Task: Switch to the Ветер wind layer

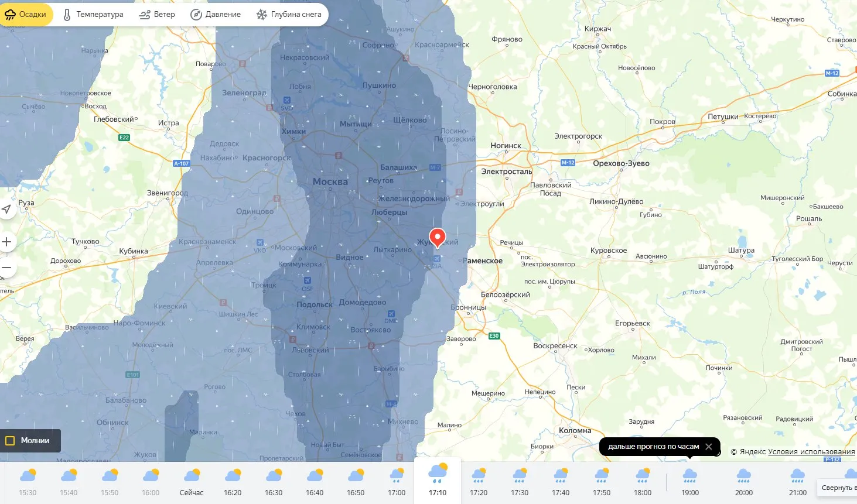Action: pos(157,15)
